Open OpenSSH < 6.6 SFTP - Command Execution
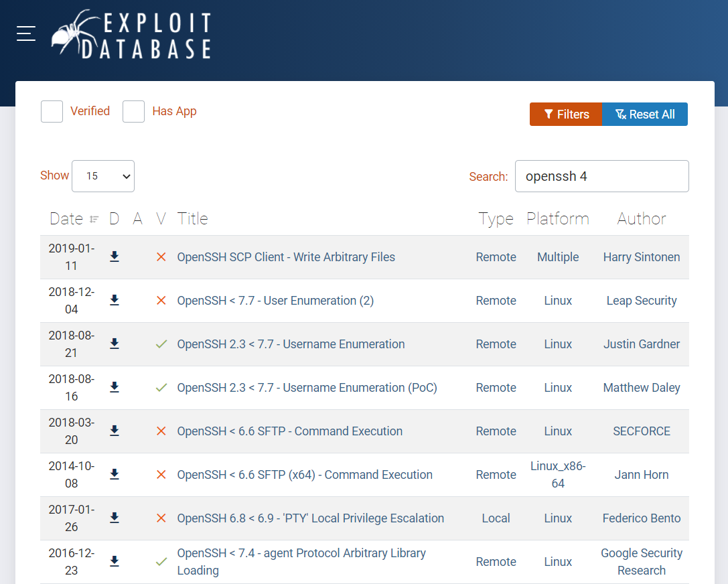The image size is (728, 584). 290,431
